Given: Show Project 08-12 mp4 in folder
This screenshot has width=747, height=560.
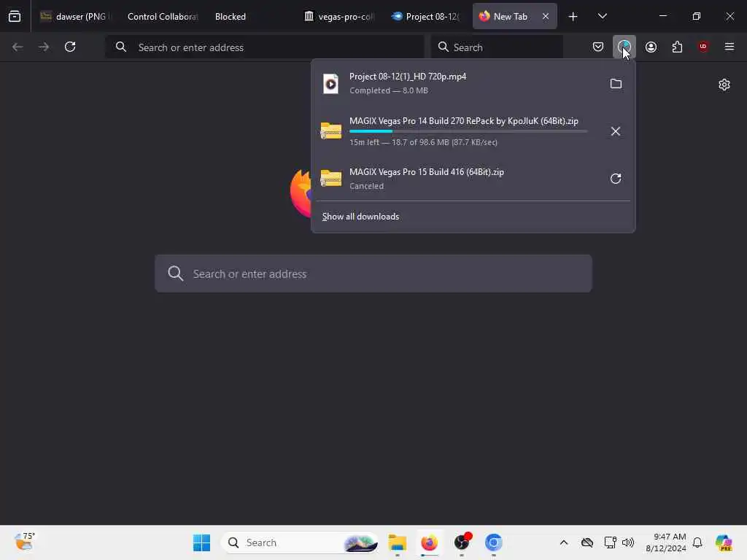Looking at the screenshot, I should click(616, 84).
